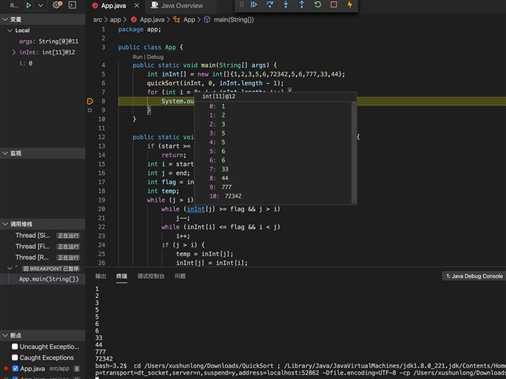Open the Problems panel tab
The image size is (506, 379).
[x=180, y=276]
